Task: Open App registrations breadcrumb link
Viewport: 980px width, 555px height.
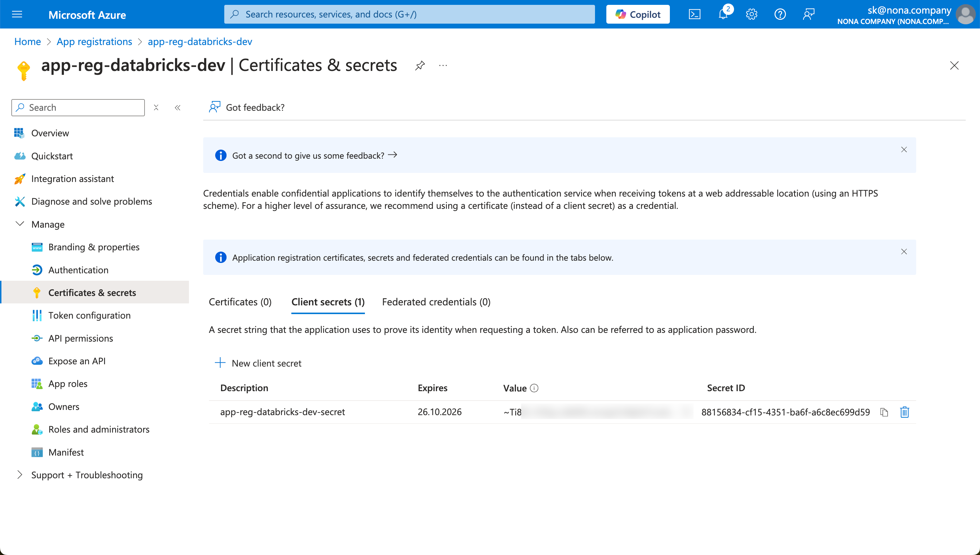Action: point(94,41)
